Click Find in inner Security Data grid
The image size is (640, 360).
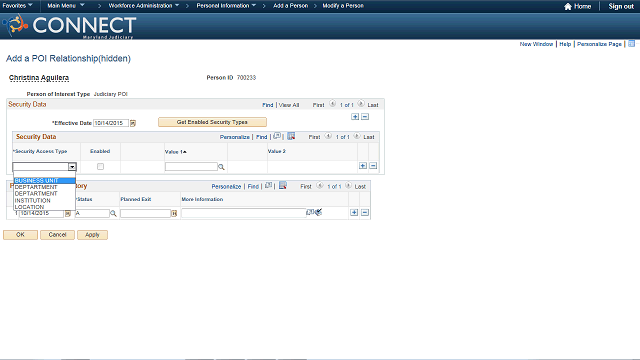(262, 137)
